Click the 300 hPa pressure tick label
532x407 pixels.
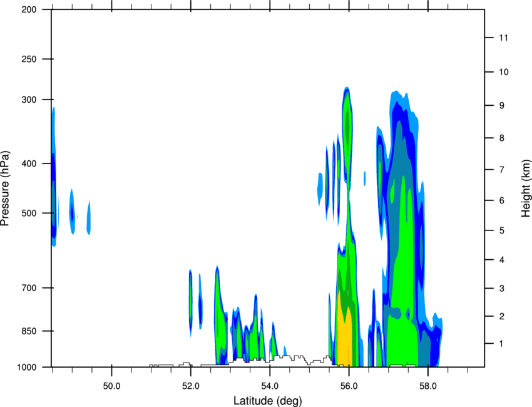pyautogui.click(x=29, y=100)
